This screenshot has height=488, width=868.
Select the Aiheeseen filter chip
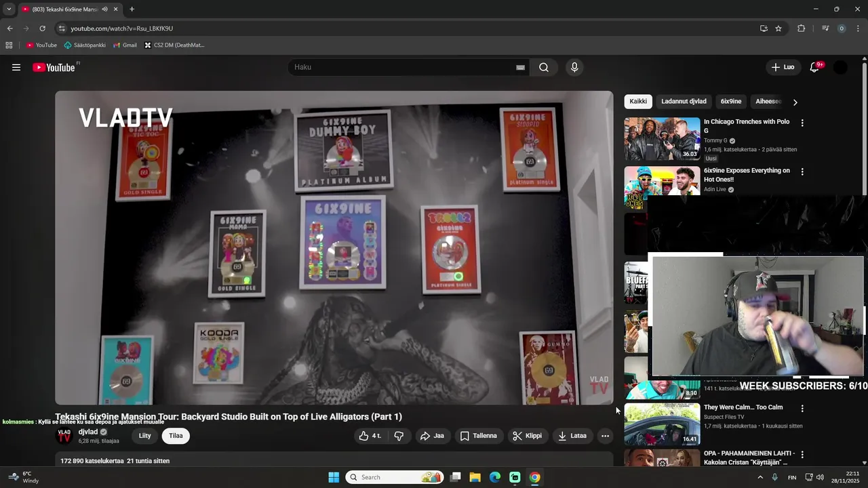768,102
